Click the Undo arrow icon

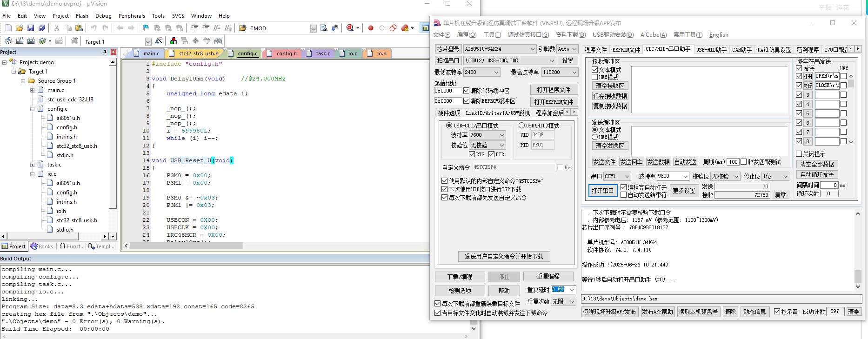pyautogui.click(x=94, y=28)
